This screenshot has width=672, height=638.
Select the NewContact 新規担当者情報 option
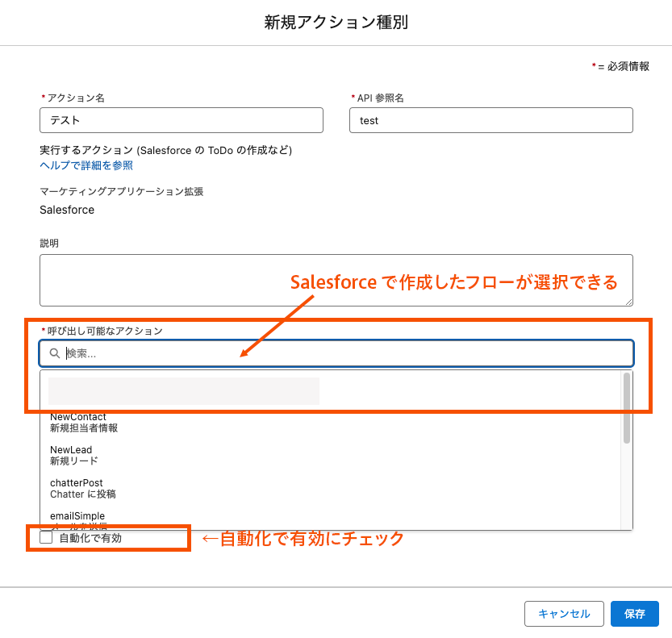tap(84, 423)
